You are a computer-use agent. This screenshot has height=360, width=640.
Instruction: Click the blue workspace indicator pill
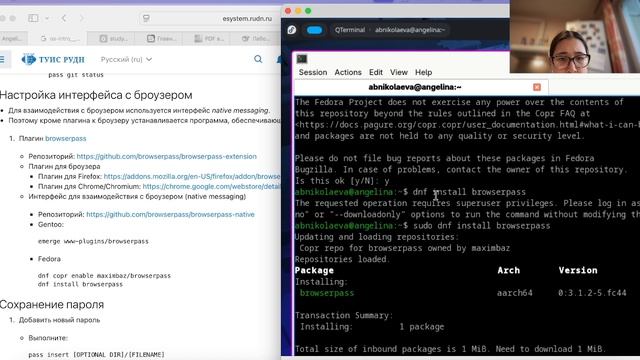[314, 30]
